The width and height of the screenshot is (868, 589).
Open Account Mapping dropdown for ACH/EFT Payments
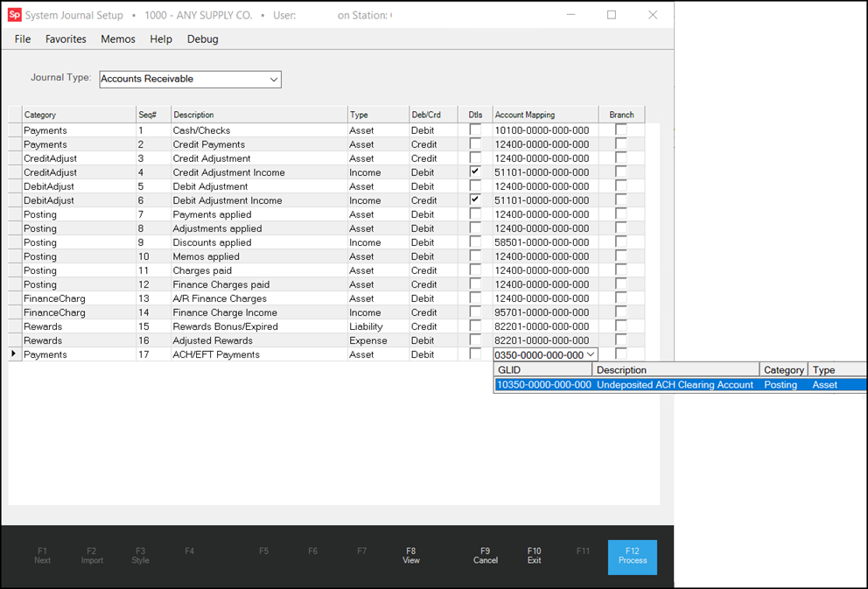(x=591, y=354)
